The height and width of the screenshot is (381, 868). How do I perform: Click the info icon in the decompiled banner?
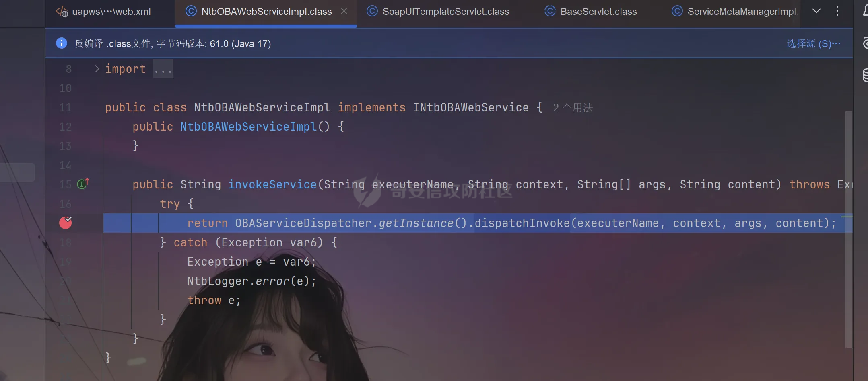click(x=61, y=43)
